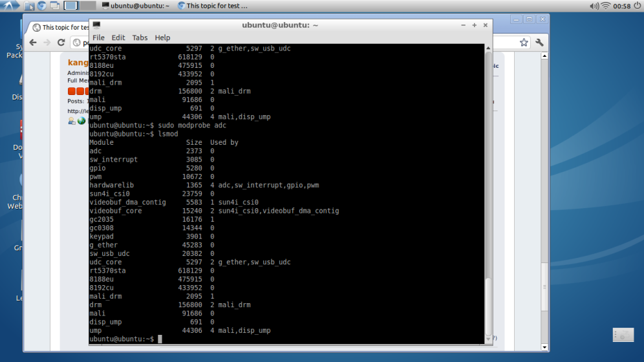
Task: Click the second 'lsmod' command line
Action: [x=134, y=134]
